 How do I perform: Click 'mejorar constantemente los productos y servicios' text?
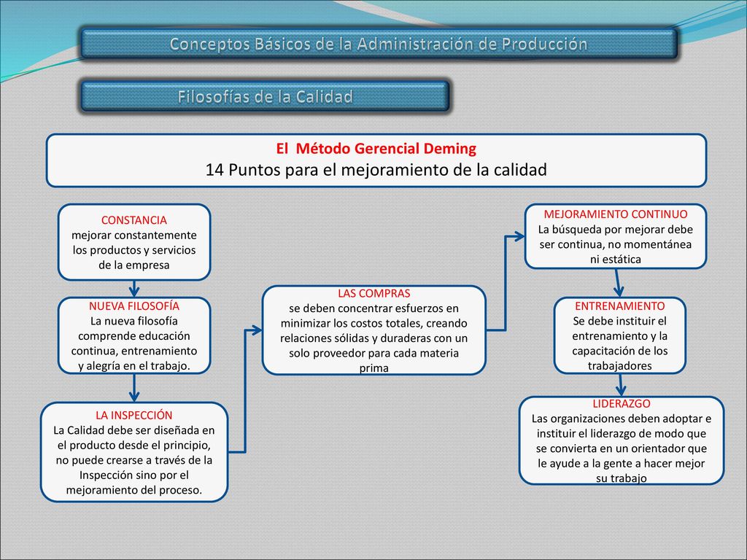click(x=134, y=242)
